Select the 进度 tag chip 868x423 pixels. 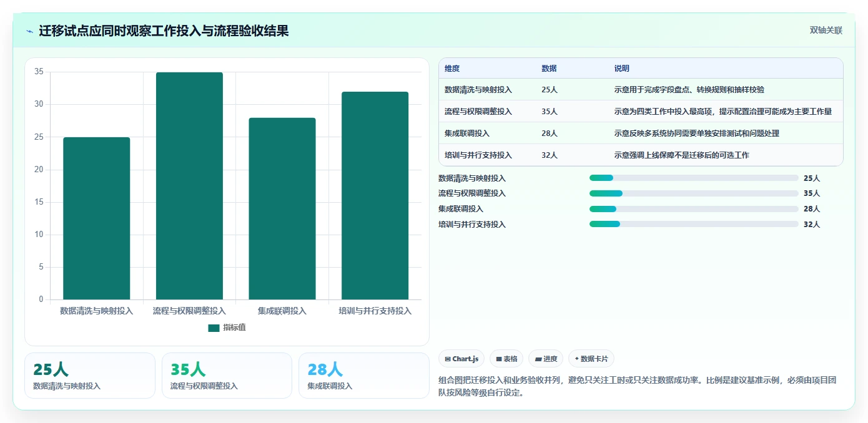pos(546,359)
